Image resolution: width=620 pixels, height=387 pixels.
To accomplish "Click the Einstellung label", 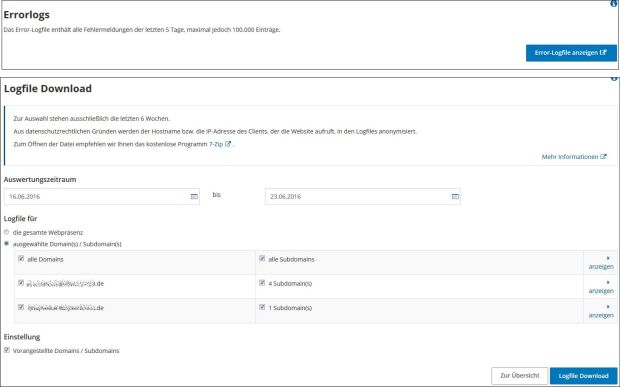I will (22, 337).
